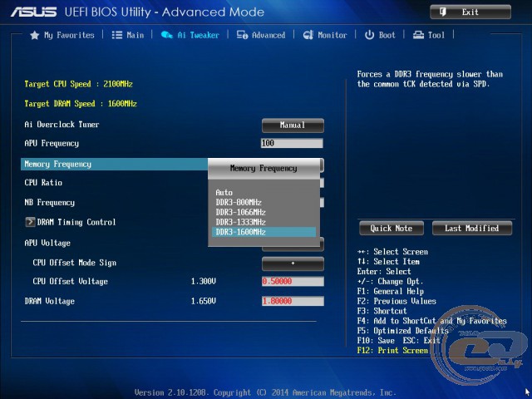Open the CPU Offset Mode Sign dropdown
Screen dimensions: 532x399
tap(293, 264)
